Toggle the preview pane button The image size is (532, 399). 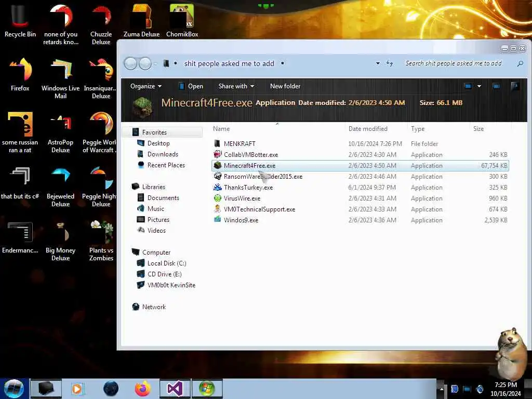496,86
